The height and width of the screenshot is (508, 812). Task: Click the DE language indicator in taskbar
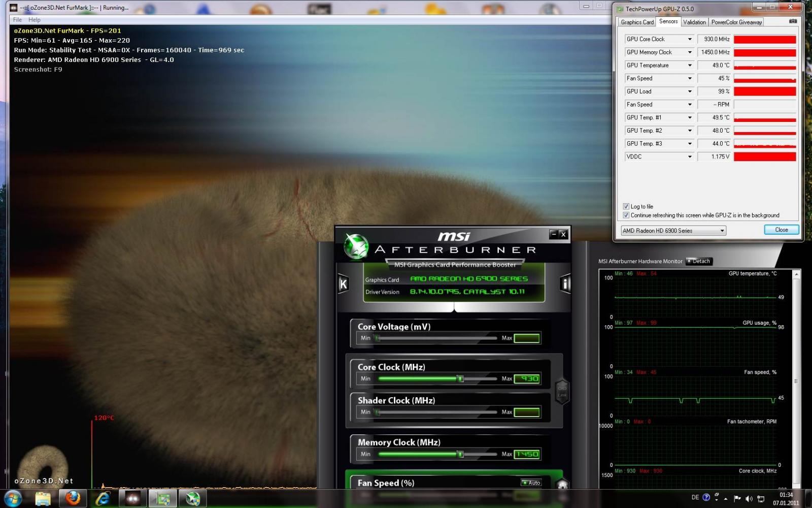coord(695,497)
